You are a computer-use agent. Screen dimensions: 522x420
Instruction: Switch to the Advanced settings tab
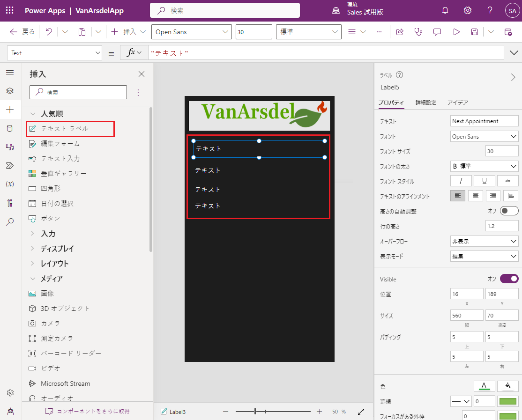426,103
